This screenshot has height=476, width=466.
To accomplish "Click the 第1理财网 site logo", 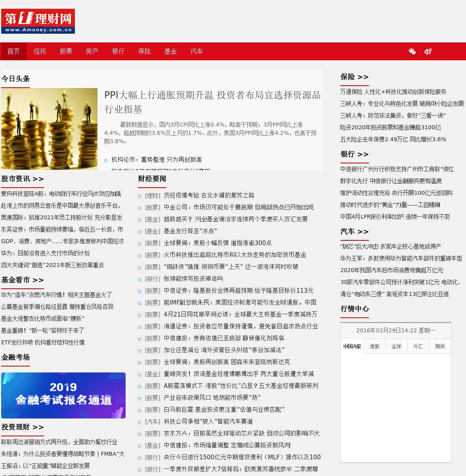I will tap(38, 21).
